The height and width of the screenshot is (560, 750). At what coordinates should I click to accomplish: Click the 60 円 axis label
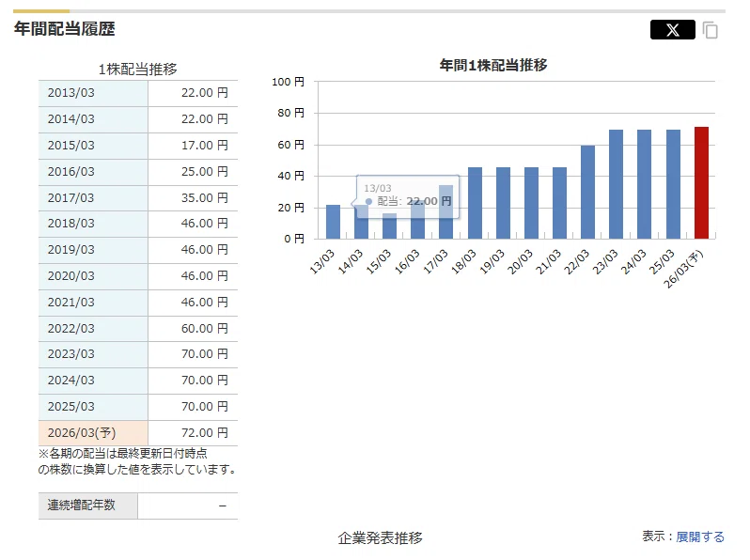pyautogui.click(x=290, y=145)
